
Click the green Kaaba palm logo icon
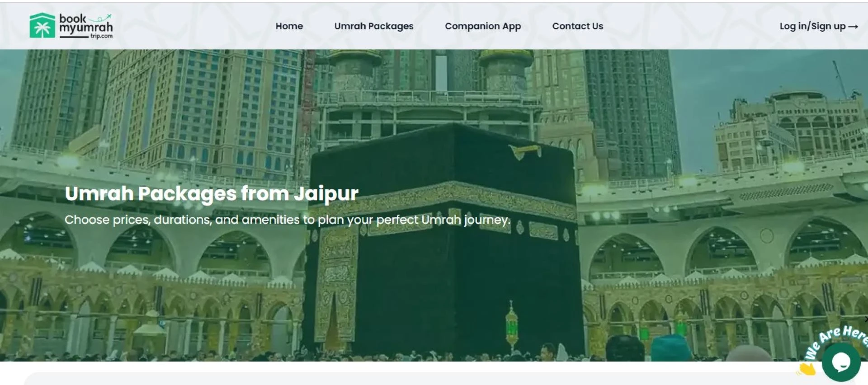click(x=42, y=26)
